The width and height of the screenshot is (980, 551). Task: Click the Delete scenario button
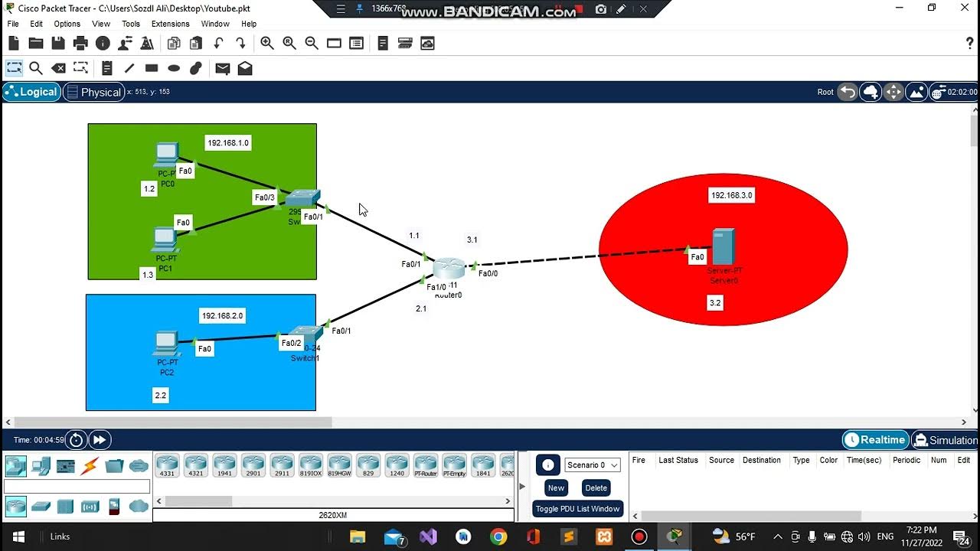coord(596,487)
